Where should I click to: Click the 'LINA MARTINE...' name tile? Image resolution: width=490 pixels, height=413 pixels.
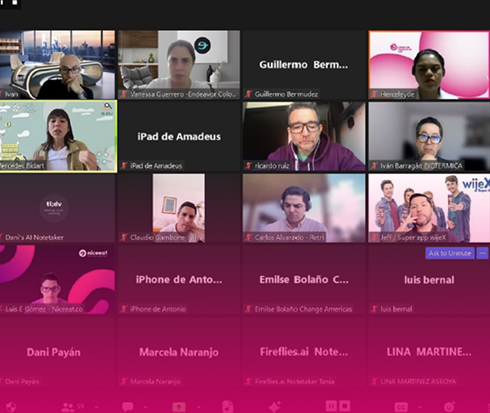[x=429, y=352]
